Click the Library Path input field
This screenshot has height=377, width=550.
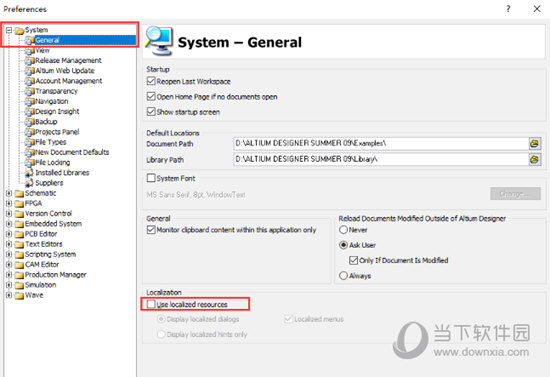(x=381, y=160)
